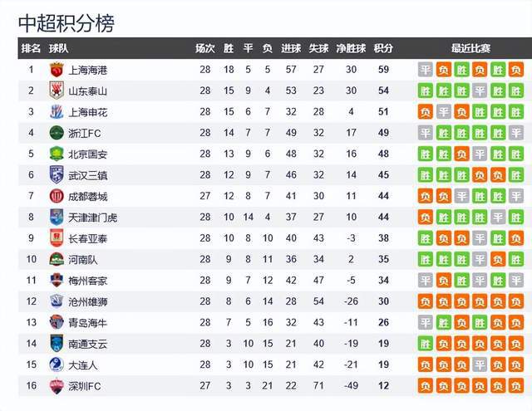Click the 大连人 blue round logo
The image size is (532, 411).
point(57,365)
